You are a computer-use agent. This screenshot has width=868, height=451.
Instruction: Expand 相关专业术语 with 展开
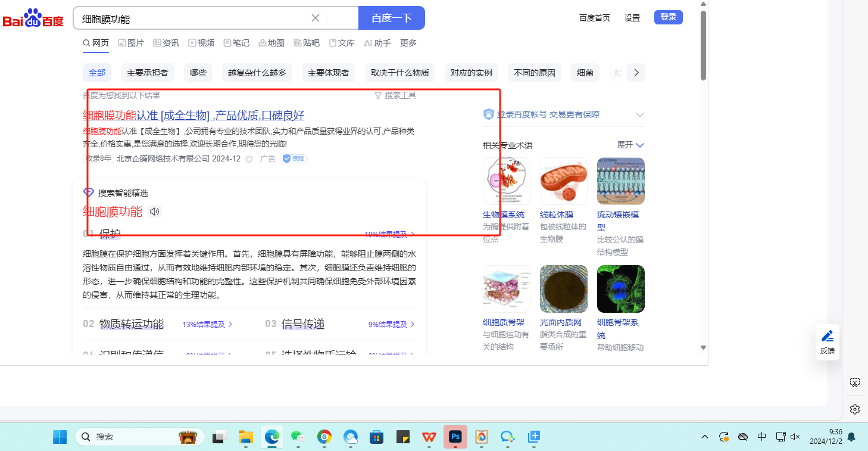click(x=630, y=145)
